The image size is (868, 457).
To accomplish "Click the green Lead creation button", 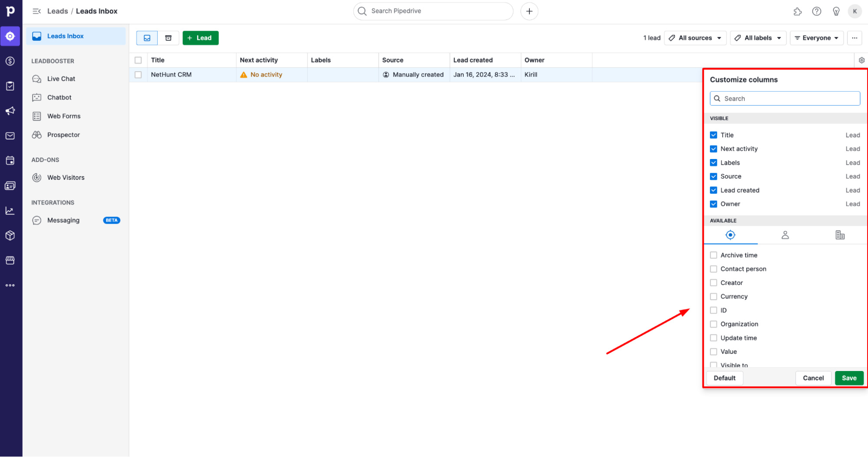I will [200, 38].
